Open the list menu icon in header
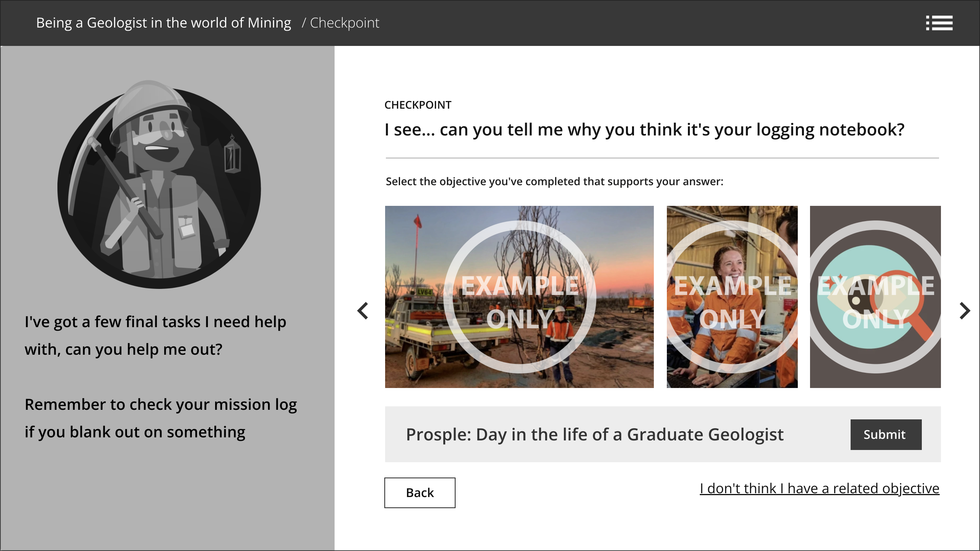This screenshot has height=551, width=980. 939,23
